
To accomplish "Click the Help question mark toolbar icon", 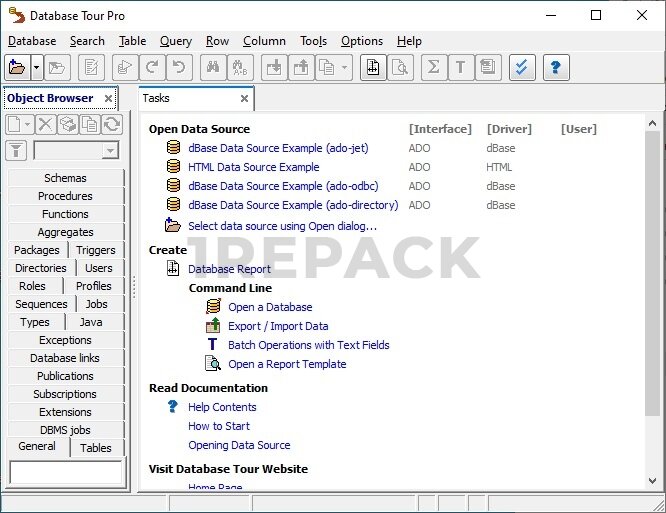I will 555,68.
